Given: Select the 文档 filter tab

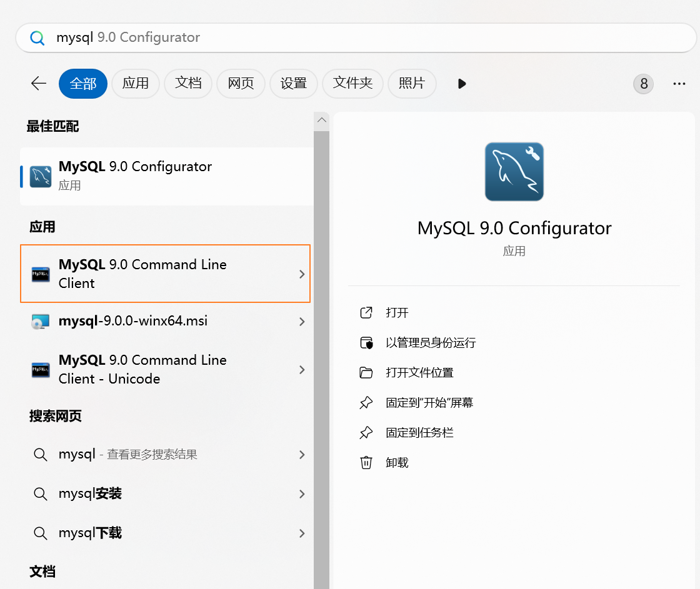Looking at the screenshot, I should coord(188,84).
